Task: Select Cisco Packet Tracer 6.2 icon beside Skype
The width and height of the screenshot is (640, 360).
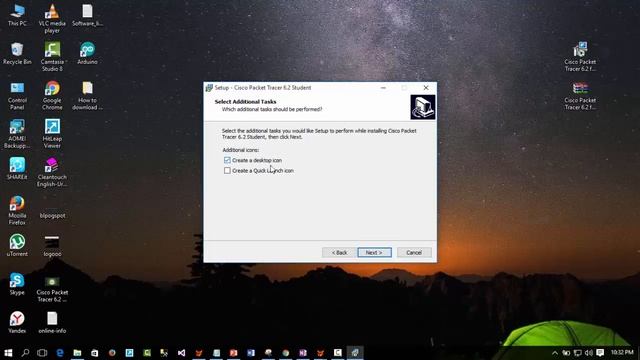Action: (52, 289)
